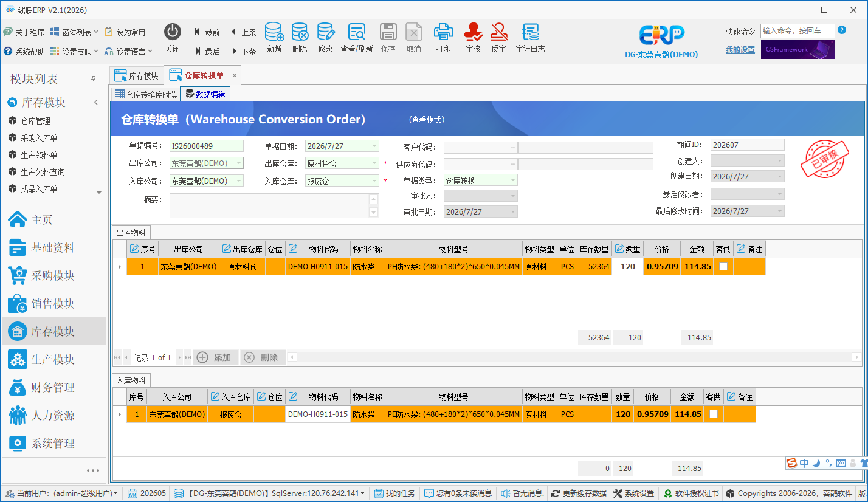Click the horizontal scrollbar of 出库物料 grid
The image size is (868, 502).
tap(574, 357)
